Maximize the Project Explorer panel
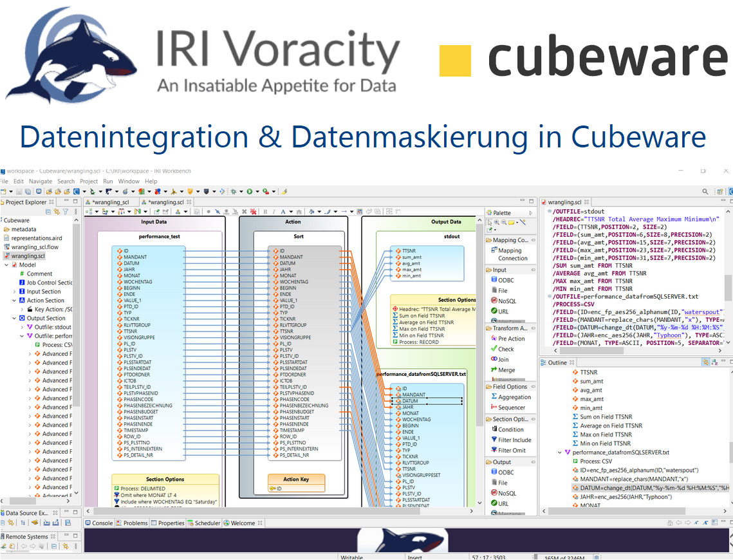This screenshot has width=733, height=560. coord(75,201)
